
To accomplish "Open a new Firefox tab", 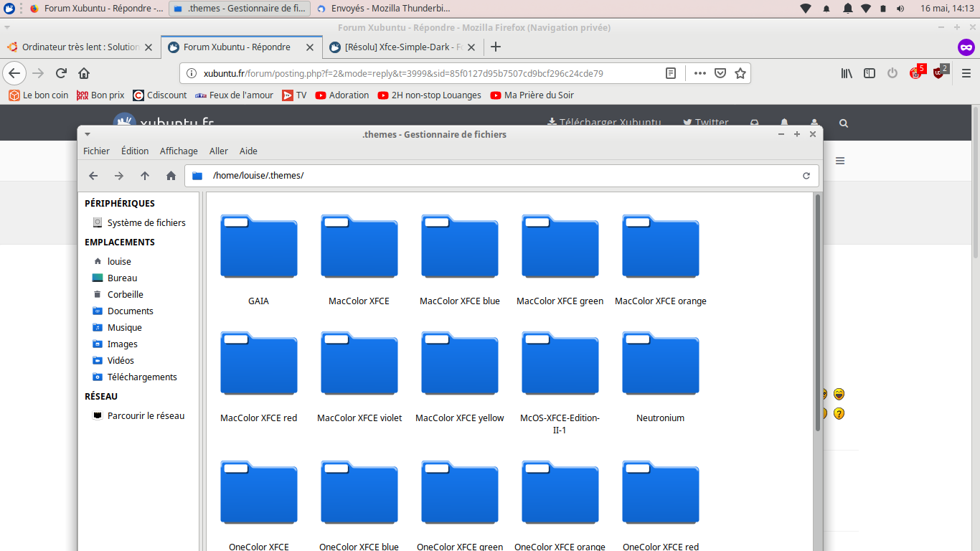I will [495, 47].
